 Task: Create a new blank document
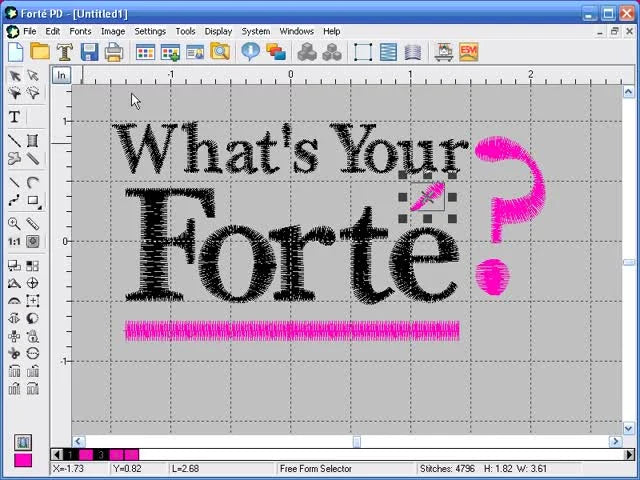(x=16, y=52)
